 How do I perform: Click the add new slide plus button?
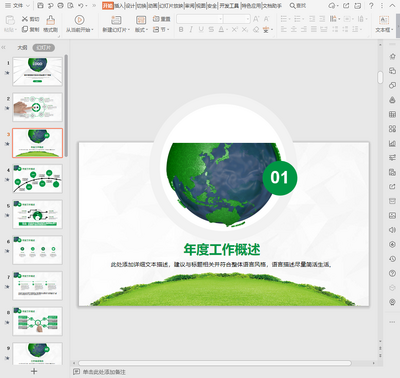pos(34,371)
